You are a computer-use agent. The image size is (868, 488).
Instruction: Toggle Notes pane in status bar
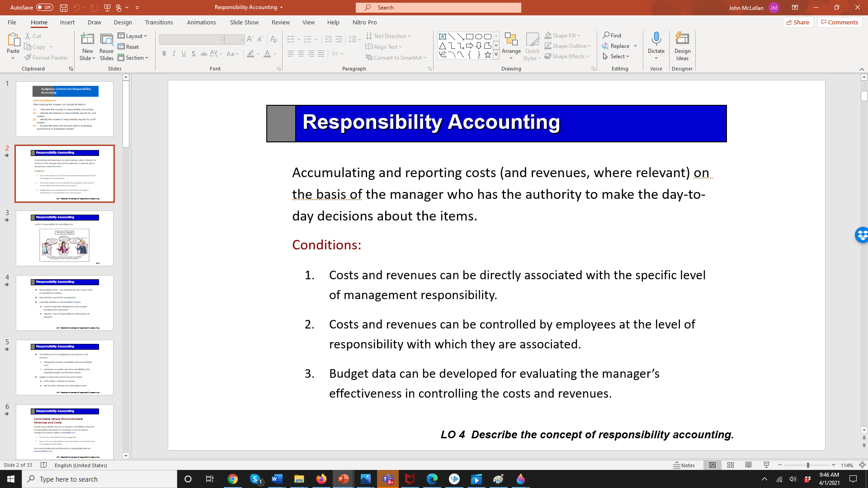point(684,465)
